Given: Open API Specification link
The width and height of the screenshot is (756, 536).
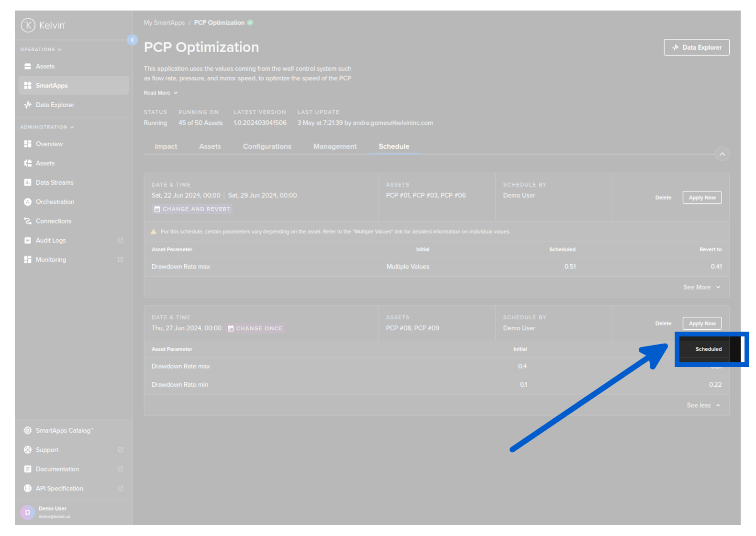Looking at the screenshot, I should [59, 489].
